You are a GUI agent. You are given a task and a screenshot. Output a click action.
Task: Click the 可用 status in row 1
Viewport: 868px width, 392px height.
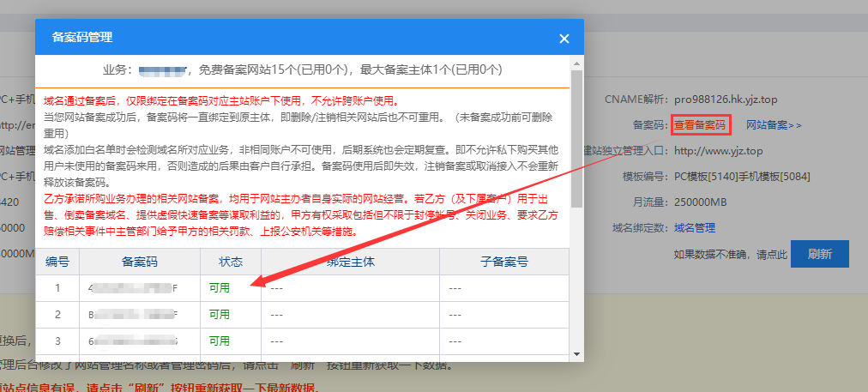(220, 288)
